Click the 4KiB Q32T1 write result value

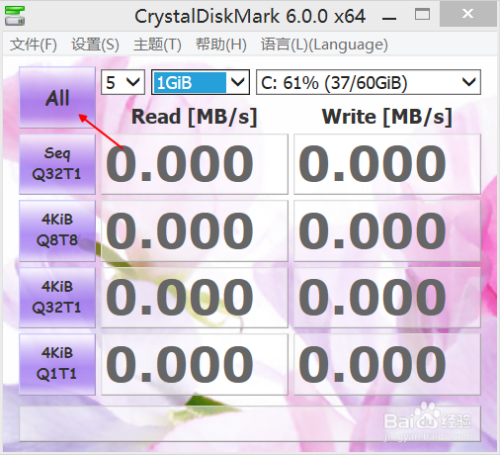click(387, 297)
